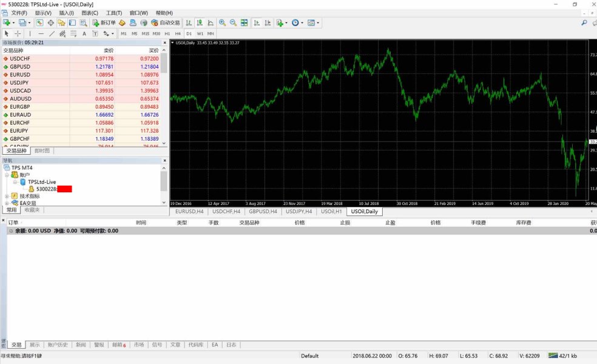This screenshot has width=597, height=364.
Task: Click the market watch vertical scrollbar
Action: tap(164, 96)
